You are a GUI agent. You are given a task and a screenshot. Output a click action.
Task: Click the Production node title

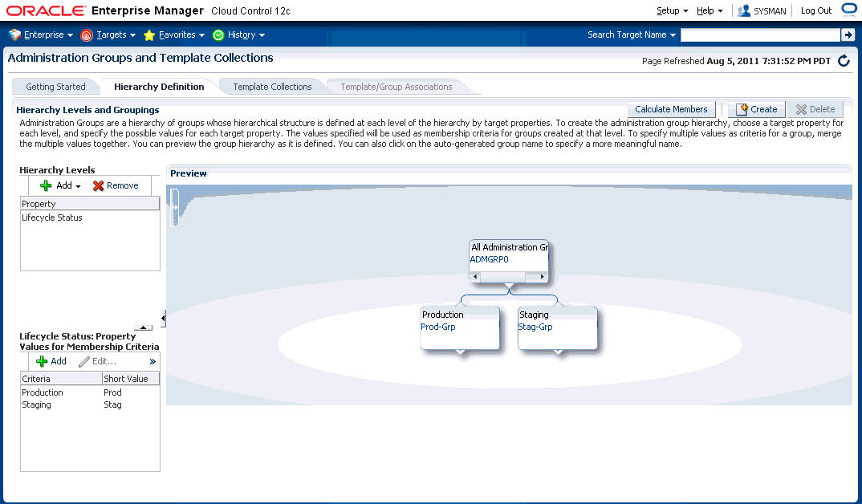coord(442,315)
